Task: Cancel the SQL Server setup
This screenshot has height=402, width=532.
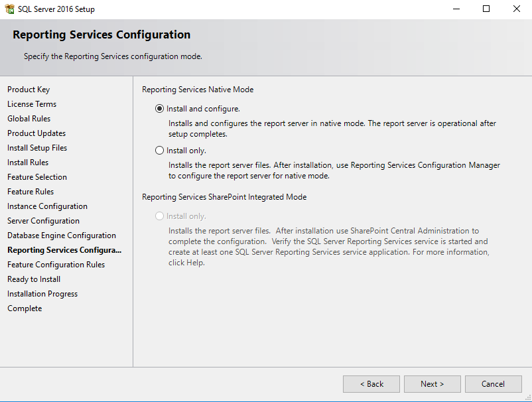Action: [x=493, y=383]
